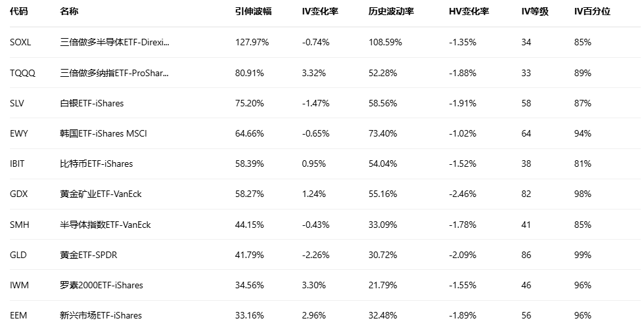Select the SLV ticker code
The image size is (644, 329).
click(x=18, y=103)
